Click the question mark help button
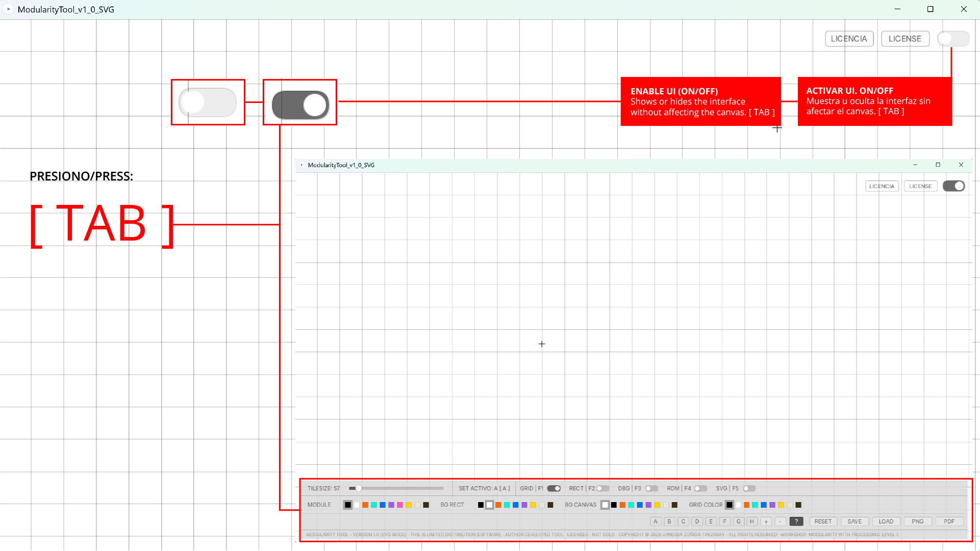This screenshot has height=551, width=980. (796, 521)
